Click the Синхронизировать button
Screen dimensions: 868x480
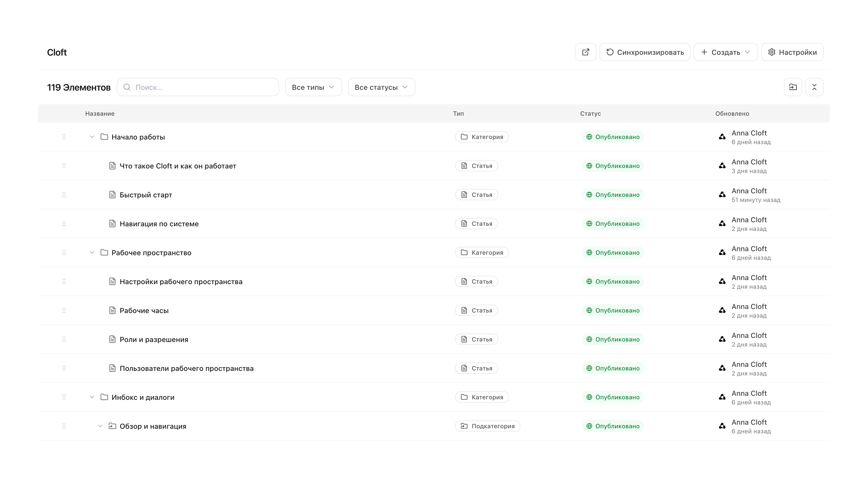pyautogui.click(x=645, y=52)
